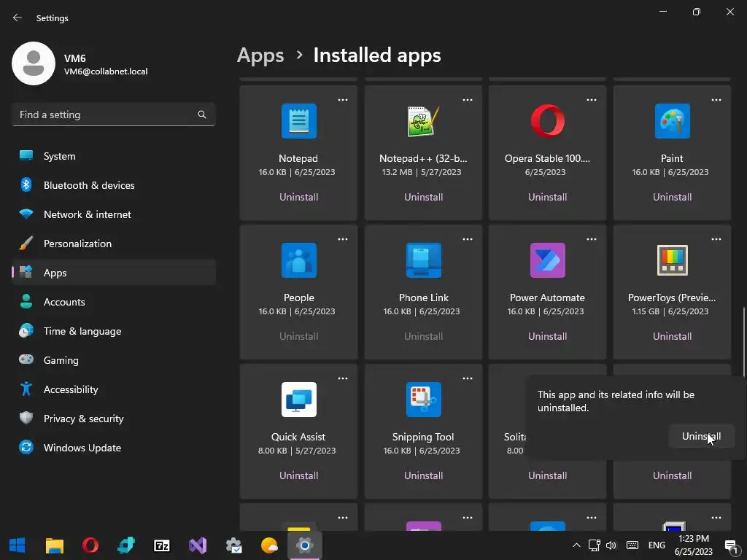
Task: Open the clock and date in taskbar
Action: pos(694,545)
